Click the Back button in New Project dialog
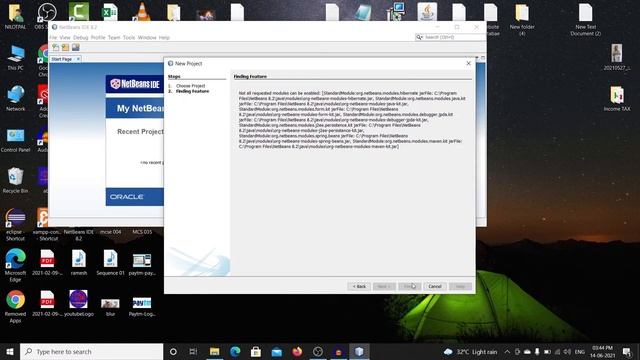This screenshot has width=640, height=360. click(x=359, y=286)
